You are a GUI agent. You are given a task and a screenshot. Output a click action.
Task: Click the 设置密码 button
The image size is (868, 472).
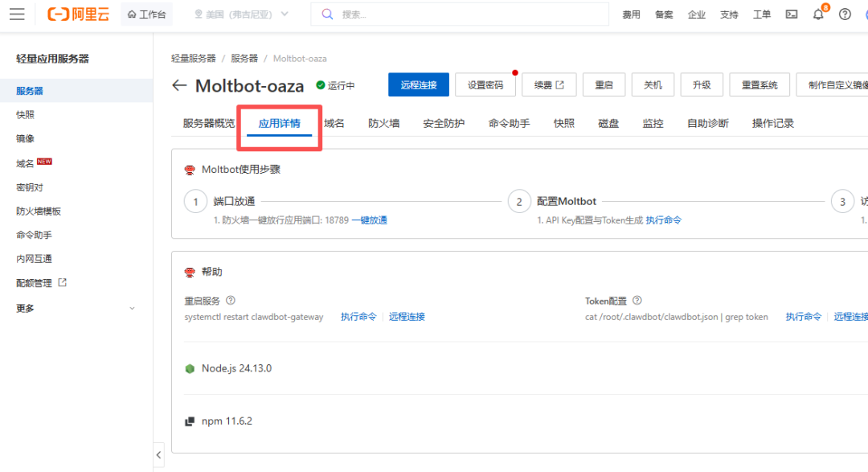pos(485,84)
